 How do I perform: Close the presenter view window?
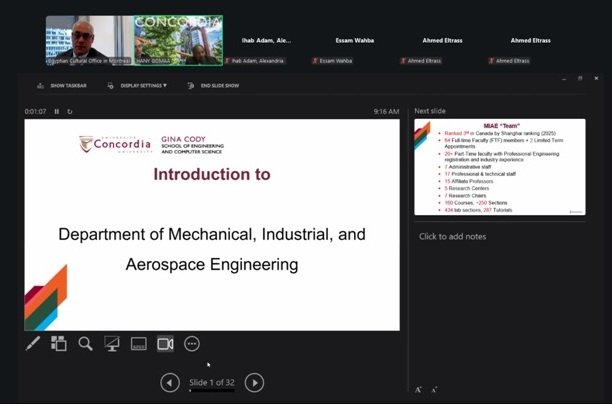tap(596, 78)
